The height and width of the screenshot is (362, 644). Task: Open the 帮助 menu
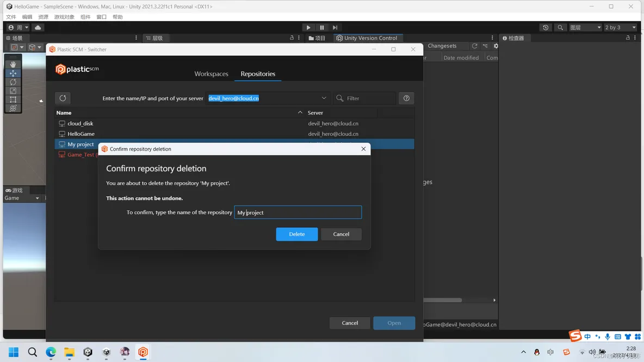coord(117,17)
